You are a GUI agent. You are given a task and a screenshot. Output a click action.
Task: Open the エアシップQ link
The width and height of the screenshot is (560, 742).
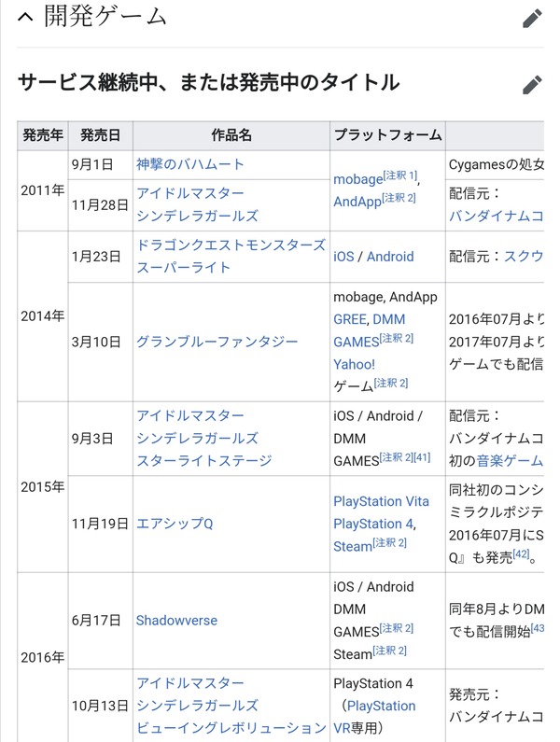pos(175,524)
